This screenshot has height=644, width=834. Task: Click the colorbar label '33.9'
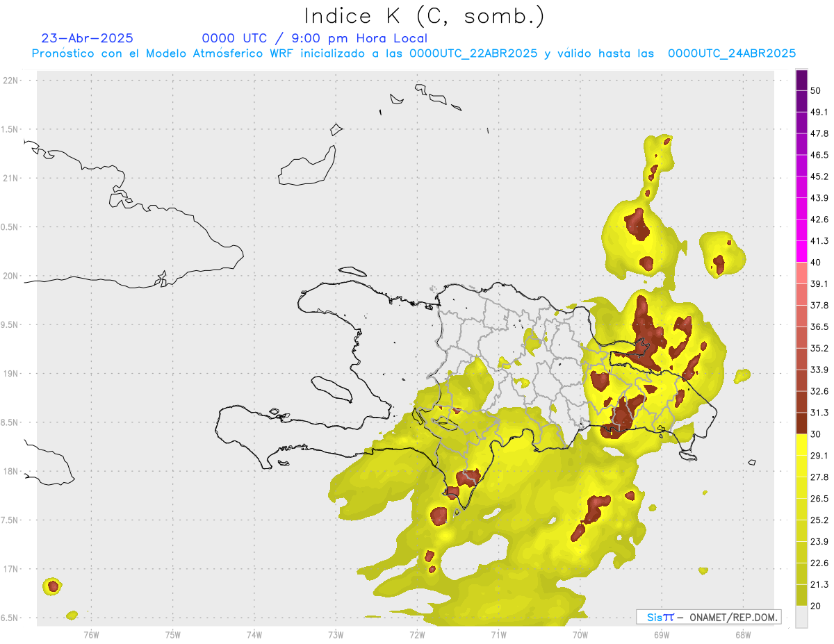tap(819, 370)
